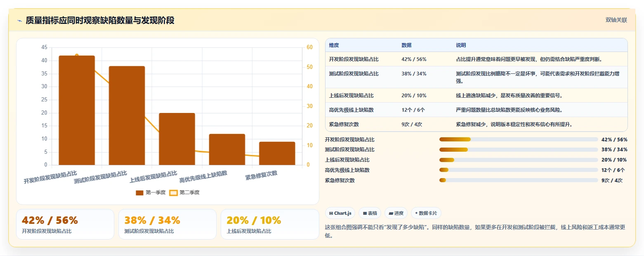Click the 说明 table column header
This screenshot has width=644, height=256.
pyautogui.click(x=461, y=45)
